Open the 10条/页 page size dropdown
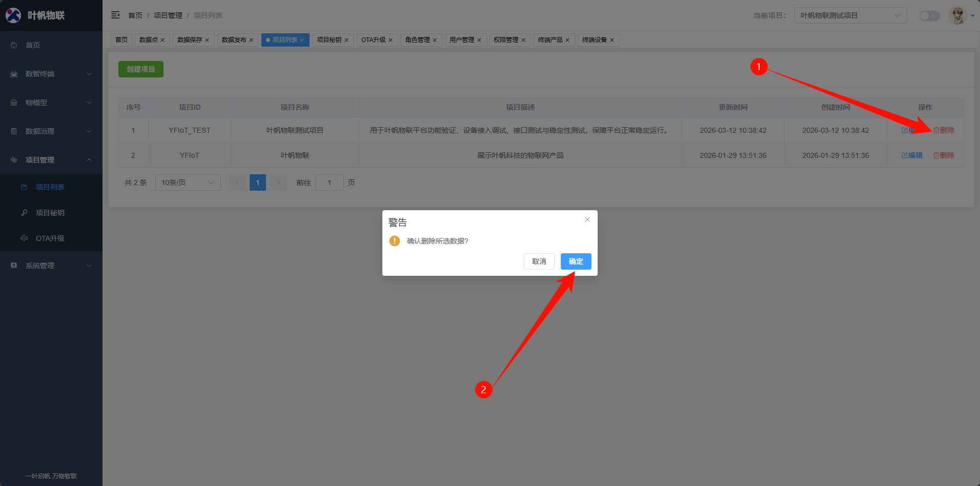This screenshot has width=980, height=486. tap(188, 183)
